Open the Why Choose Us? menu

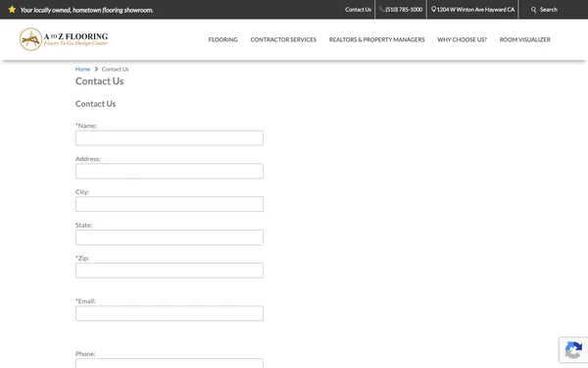click(x=462, y=39)
